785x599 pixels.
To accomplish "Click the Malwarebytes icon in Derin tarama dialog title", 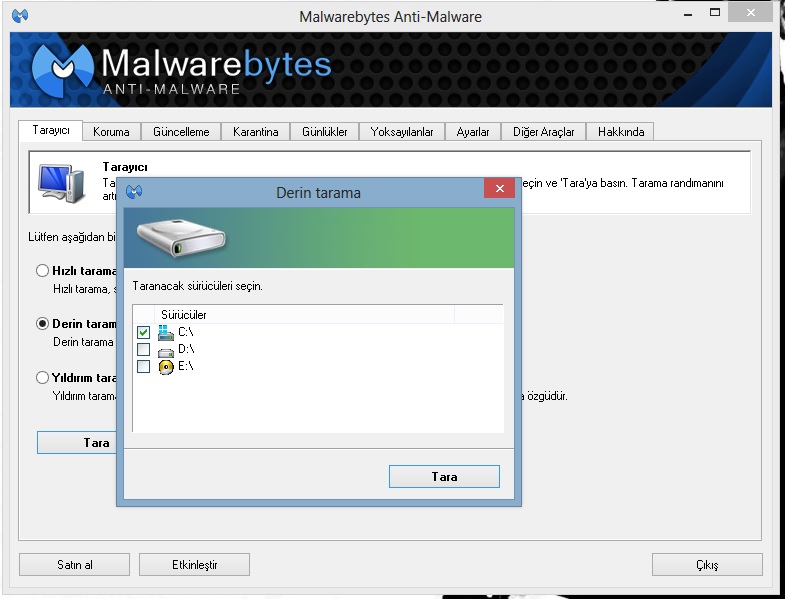I will pyautogui.click(x=134, y=192).
